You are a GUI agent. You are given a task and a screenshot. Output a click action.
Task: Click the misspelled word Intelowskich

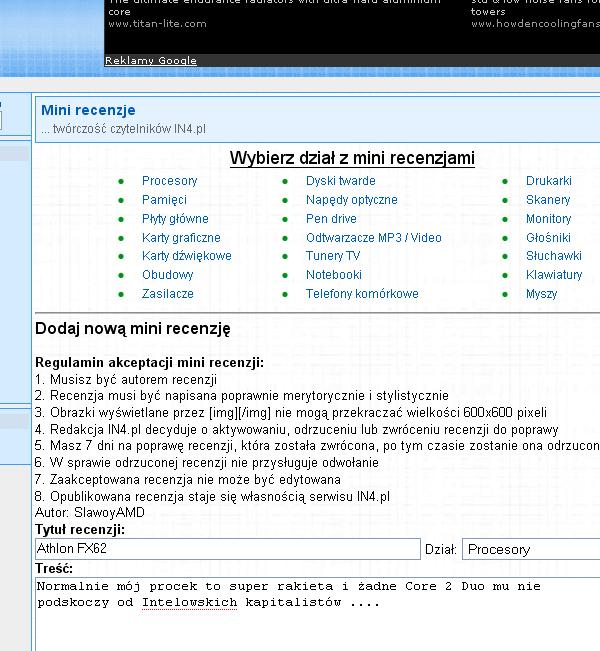pos(190,602)
